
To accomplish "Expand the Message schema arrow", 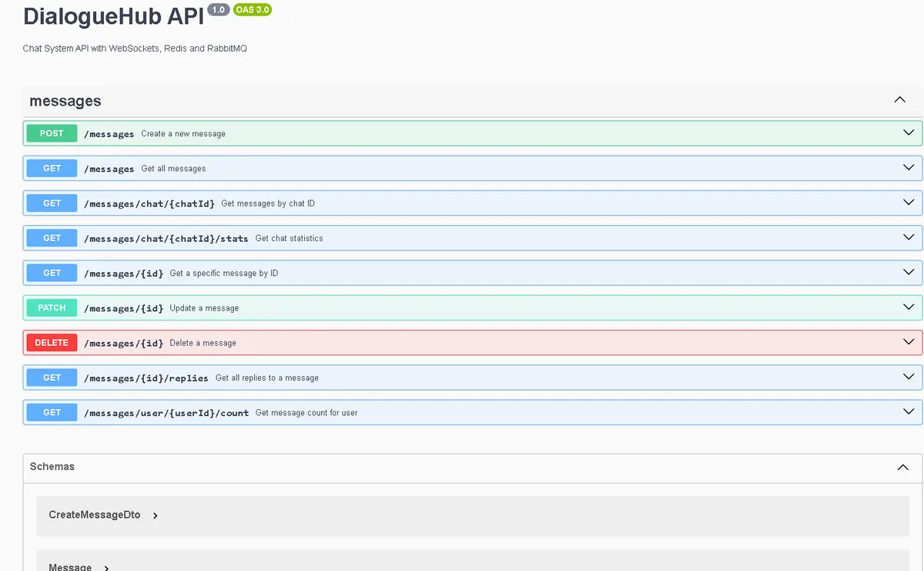I will [106, 568].
